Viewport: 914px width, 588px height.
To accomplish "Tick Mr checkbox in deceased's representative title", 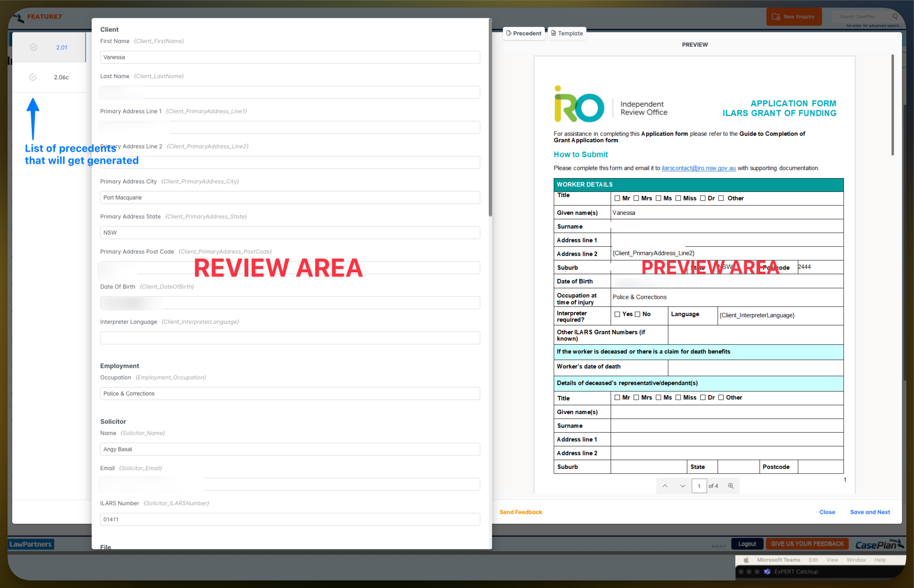I will coord(617,397).
